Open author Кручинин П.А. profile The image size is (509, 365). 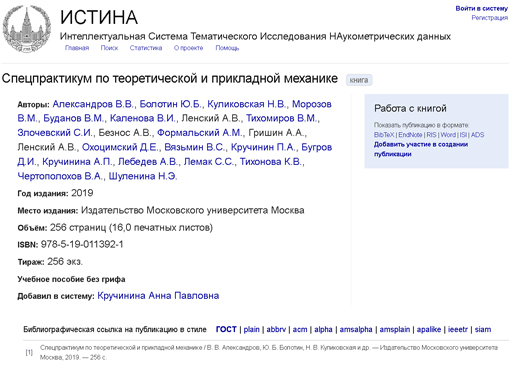click(263, 147)
